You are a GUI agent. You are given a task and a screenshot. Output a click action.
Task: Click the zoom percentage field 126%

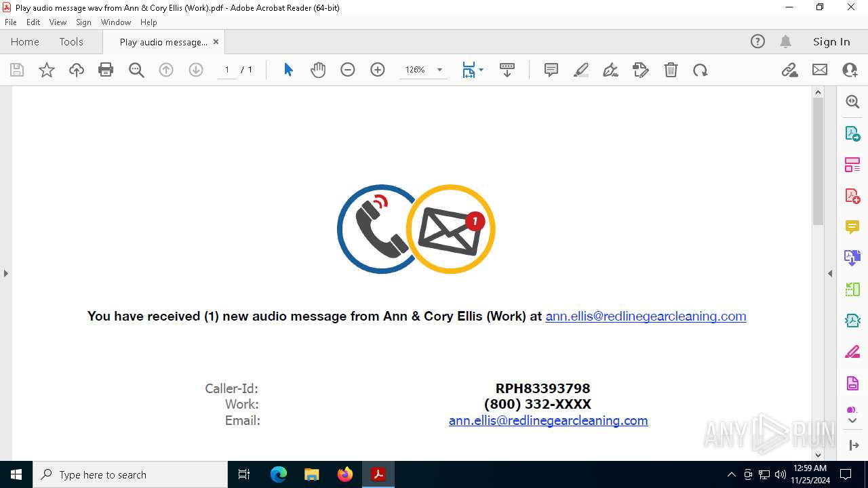coord(416,70)
